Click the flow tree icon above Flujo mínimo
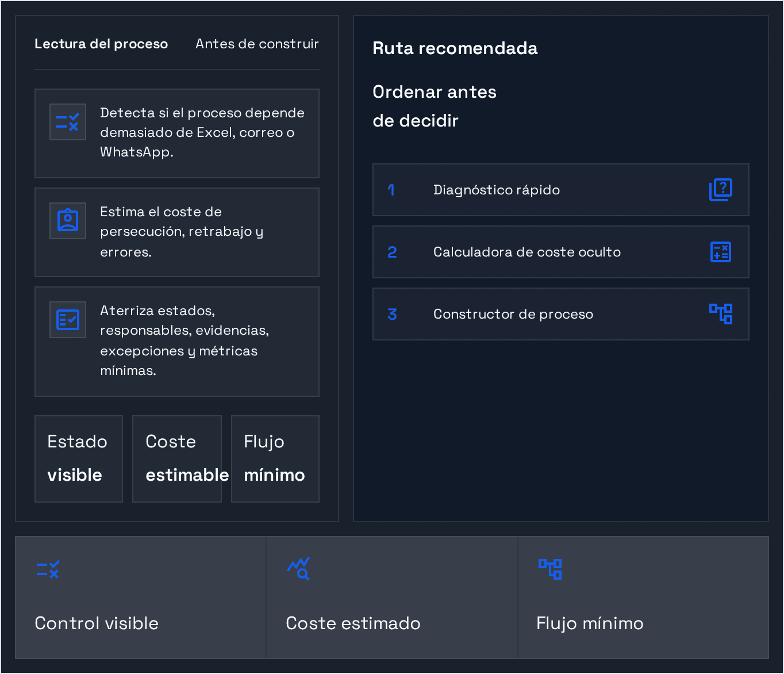Image resolution: width=784 pixels, height=674 pixels. pos(550,569)
